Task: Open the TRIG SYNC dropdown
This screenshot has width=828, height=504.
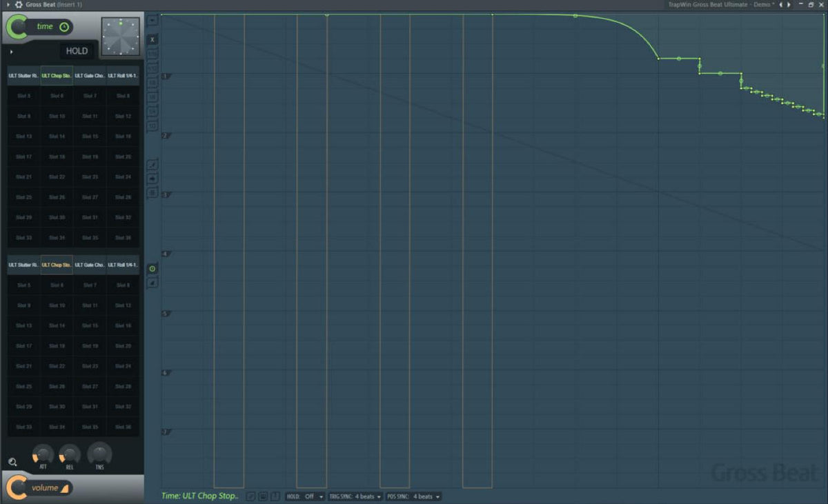Action: tap(355, 496)
